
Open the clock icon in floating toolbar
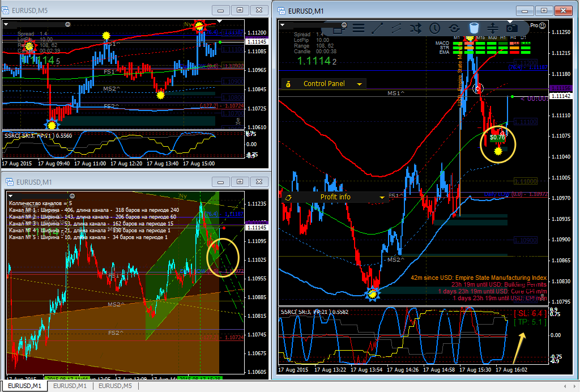[x=434, y=28]
